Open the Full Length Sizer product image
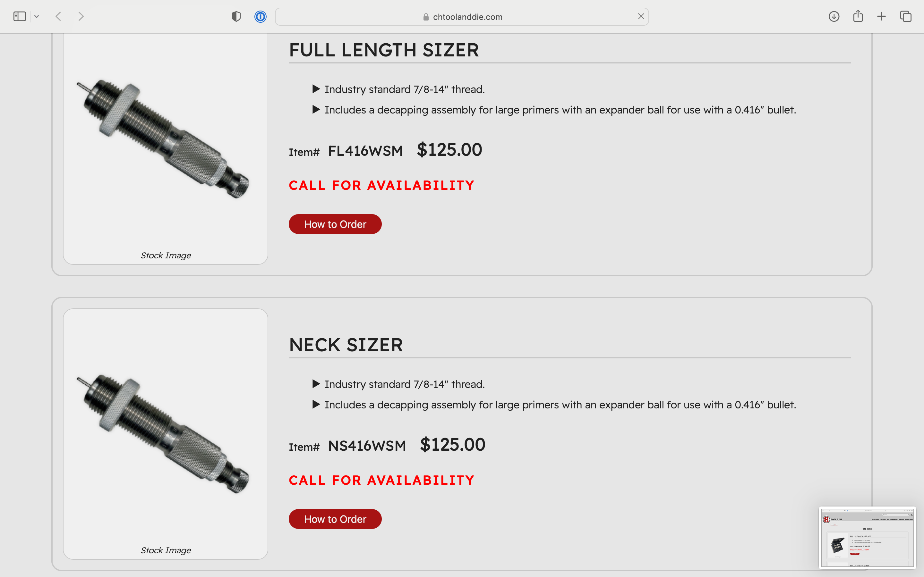 165,140
